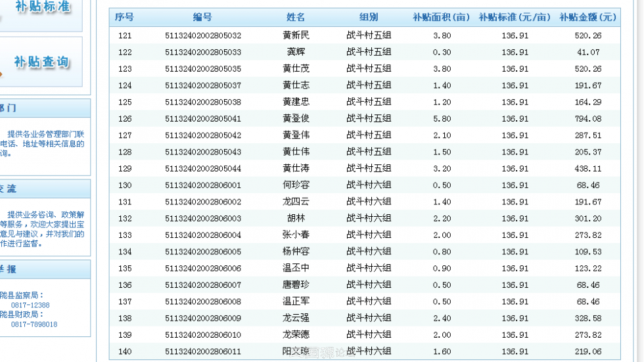Click the 补贴标准(元/亩) column header
This screenshot has height=362, width=644.
[515, 18]
